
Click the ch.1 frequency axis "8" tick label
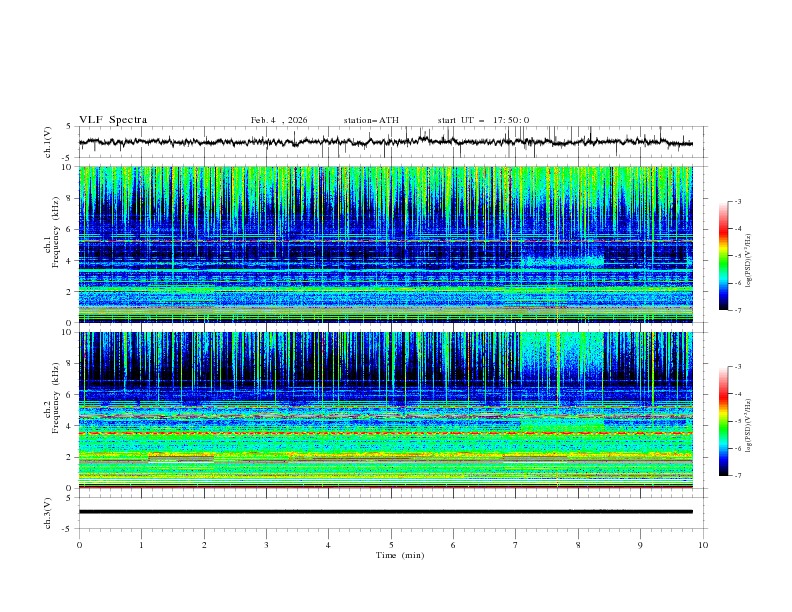[x=70, y=198]
